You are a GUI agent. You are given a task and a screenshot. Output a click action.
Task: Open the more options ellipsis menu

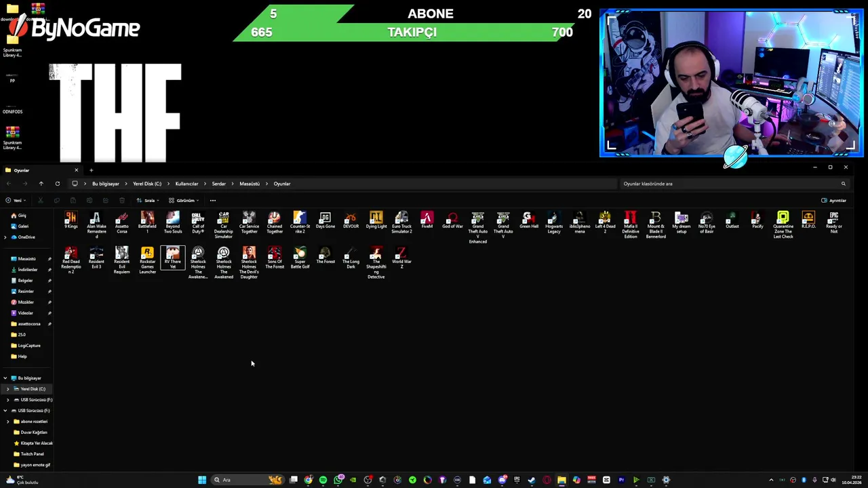click(x=213, y=201)
